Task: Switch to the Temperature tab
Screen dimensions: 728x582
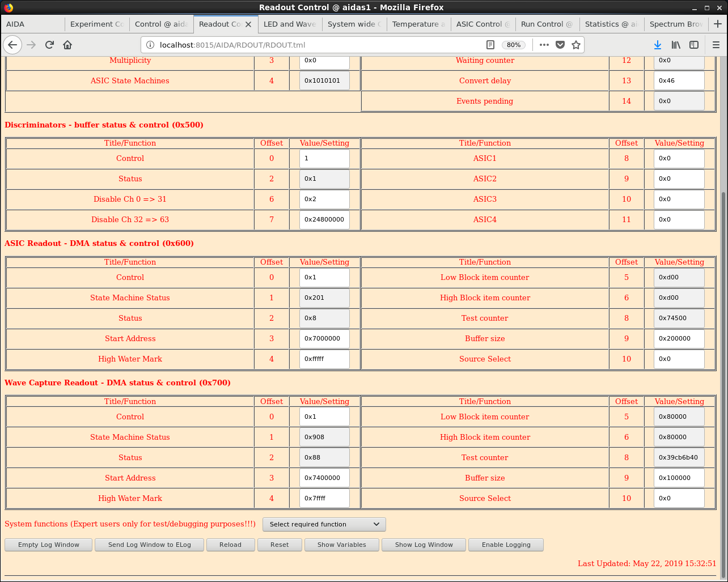Action: [416, 24]
